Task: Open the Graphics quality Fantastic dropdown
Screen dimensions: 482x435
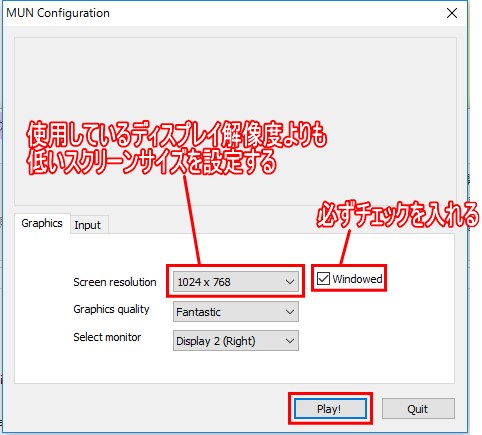Action: pos(236,312)
